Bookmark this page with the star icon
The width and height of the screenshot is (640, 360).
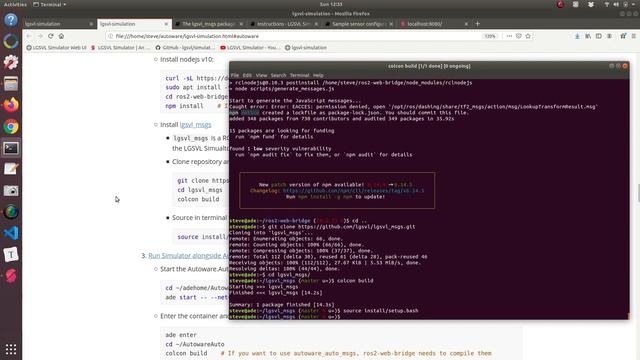pyautogui.click(x=528, y=36)
